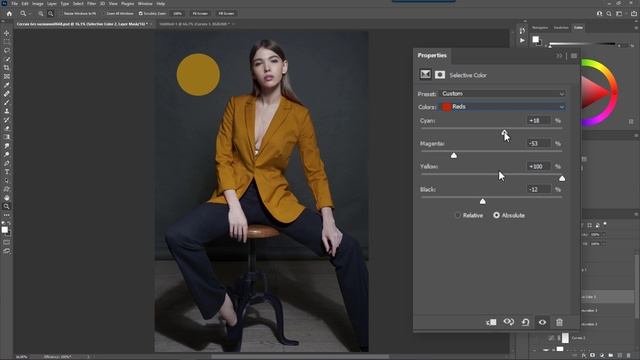The image size is (640, 360).
Task: Delete adjustment layer from Properties panel
Action: pos(559,322)
